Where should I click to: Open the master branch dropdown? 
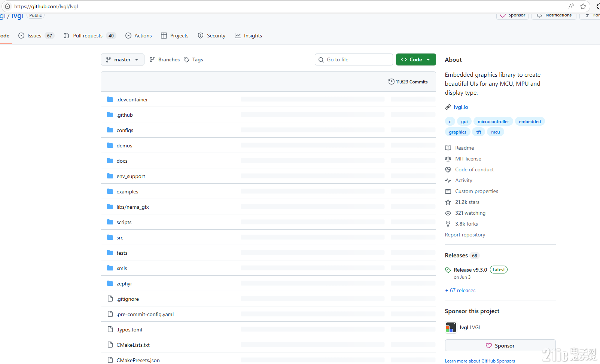coord(122,59)
